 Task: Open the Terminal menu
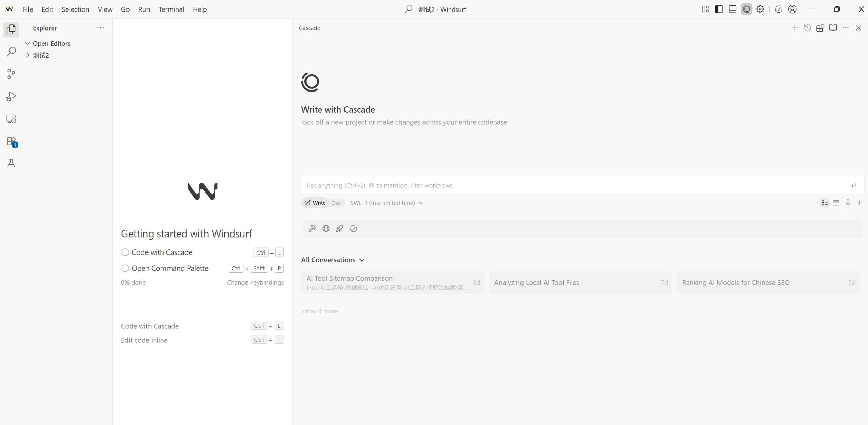click(171, 9)
